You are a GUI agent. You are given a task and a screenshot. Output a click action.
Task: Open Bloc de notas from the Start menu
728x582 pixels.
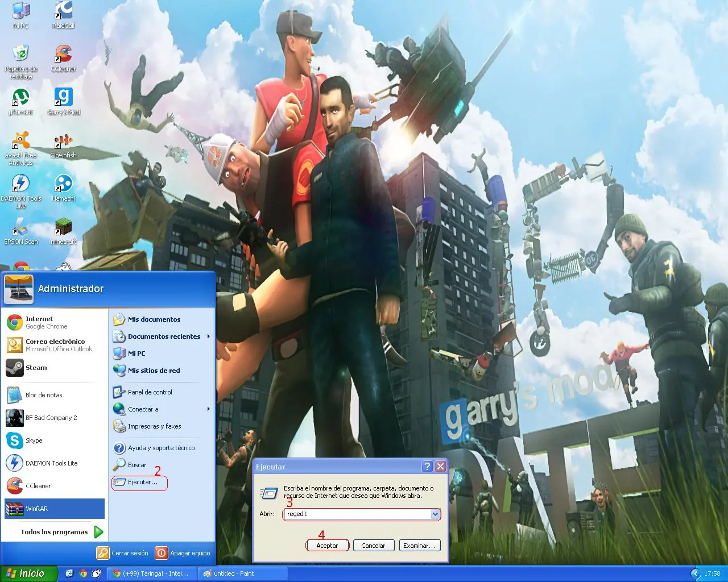55,395
